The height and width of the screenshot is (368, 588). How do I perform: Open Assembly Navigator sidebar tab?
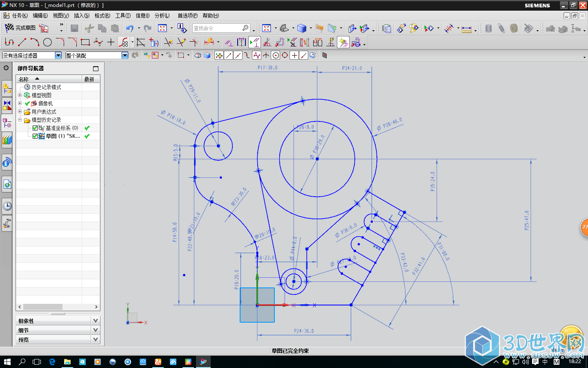click(x=7, y=89)
